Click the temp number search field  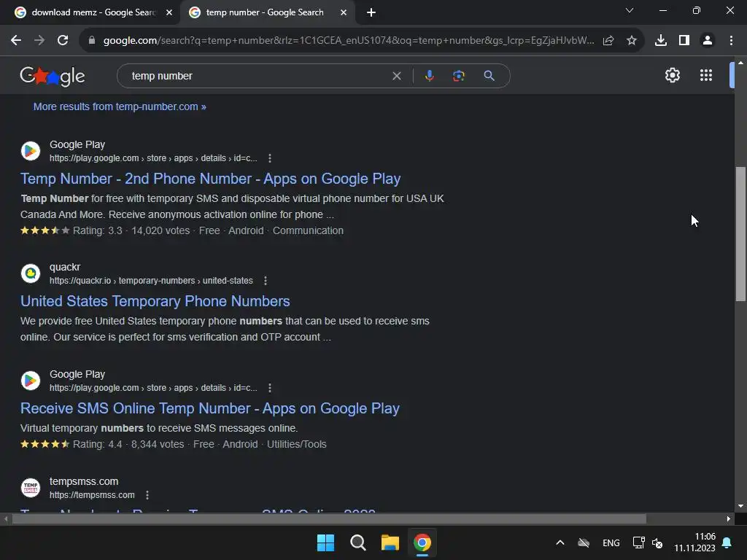click(258, 76)
